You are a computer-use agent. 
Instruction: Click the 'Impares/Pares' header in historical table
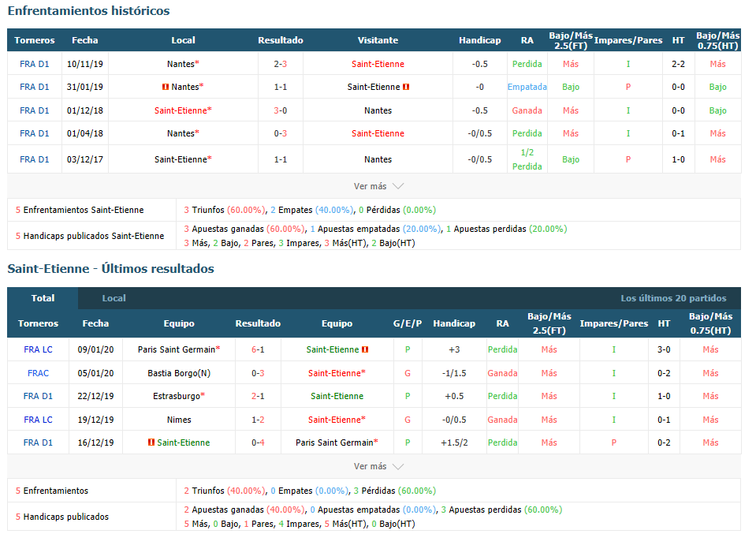pyautogui.click(x=628, y=40)
